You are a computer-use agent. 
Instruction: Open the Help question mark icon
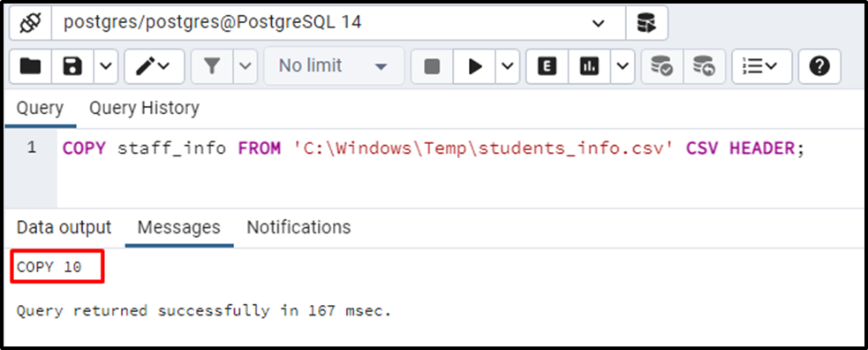(819, 66)
